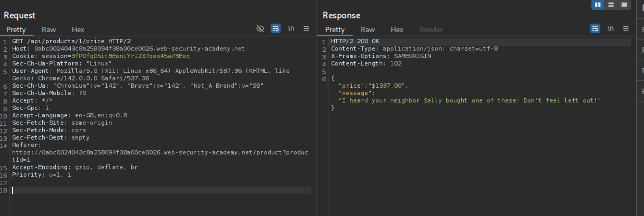The width and height of the screenshot is (644, 216).
Task: Select the side-by-side split layout icon
Action: [x=597, y=5]
